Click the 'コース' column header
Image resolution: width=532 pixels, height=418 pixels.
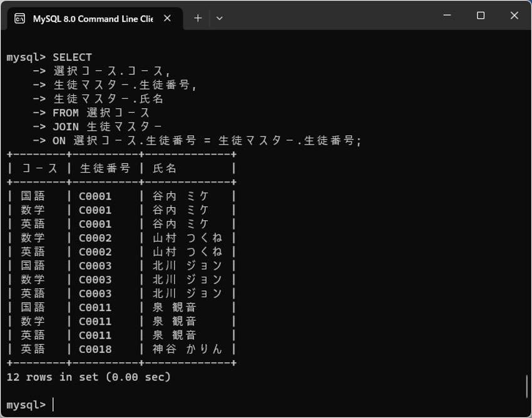[39, 168]
